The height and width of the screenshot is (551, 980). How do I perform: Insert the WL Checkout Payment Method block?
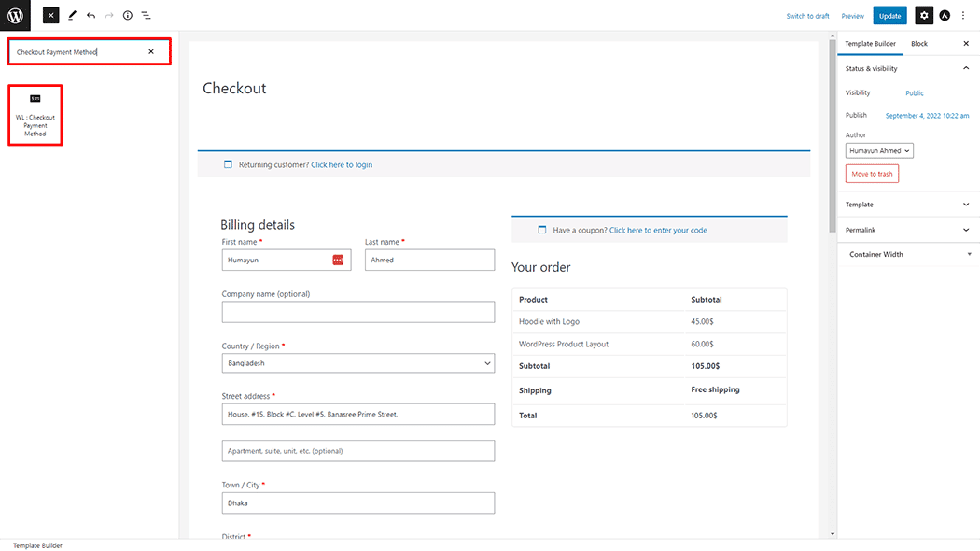35,115
